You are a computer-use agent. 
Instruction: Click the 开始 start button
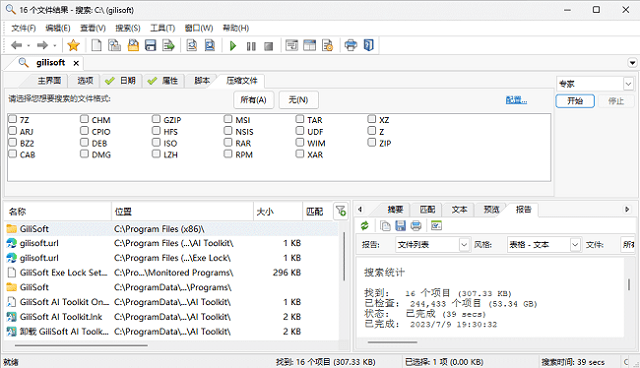tap(575, 101)
